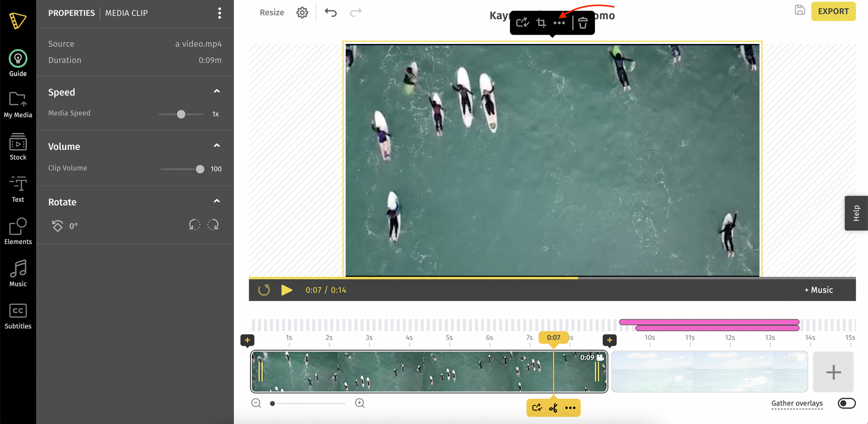Open more options in floating clip toolbar
Image resolution: width=868 pixels, height=424 pixels.
pyautogui.click(x=559, y=23)
